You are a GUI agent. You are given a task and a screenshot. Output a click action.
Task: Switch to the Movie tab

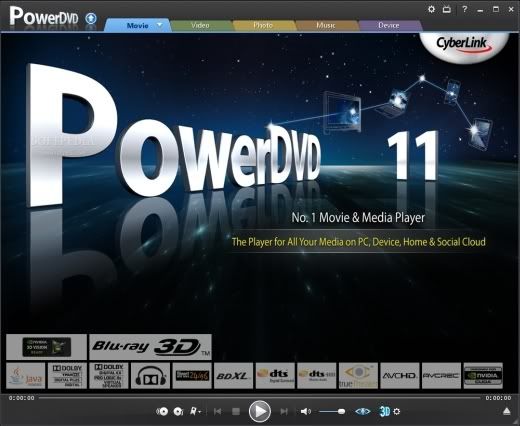tap(137, 26)
